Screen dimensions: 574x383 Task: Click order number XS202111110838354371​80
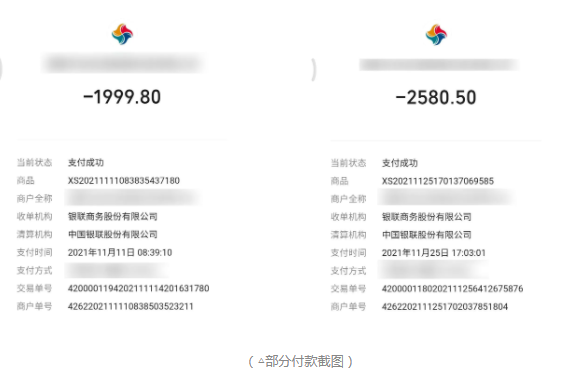[x=124, y=181]
